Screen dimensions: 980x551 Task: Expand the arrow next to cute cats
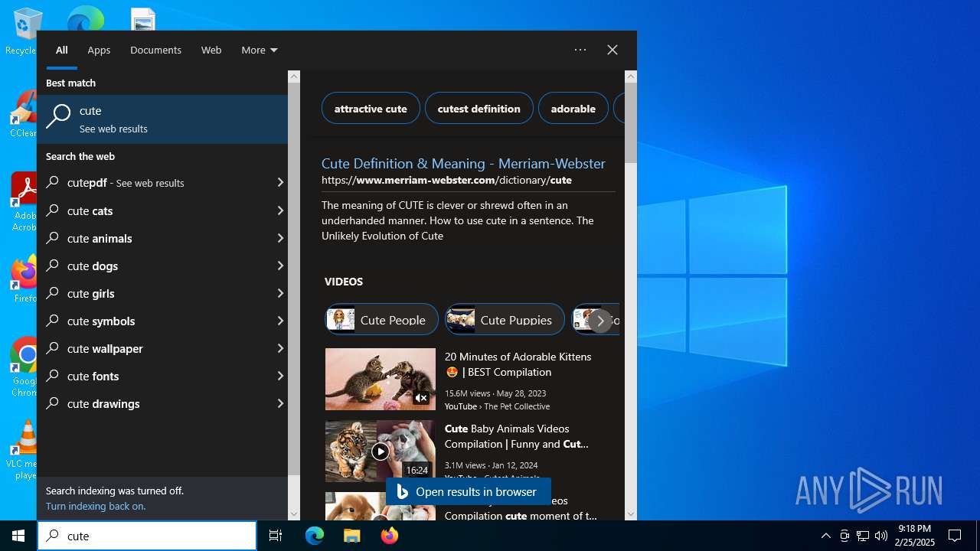279,210
